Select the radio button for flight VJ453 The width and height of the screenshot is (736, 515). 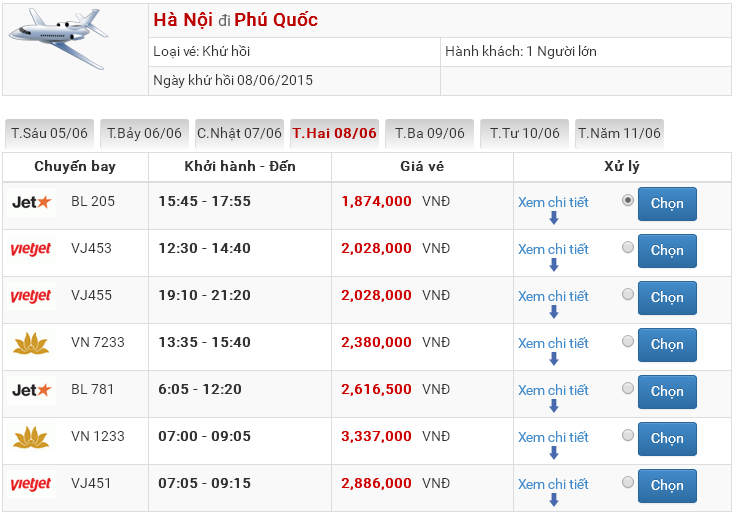[628, 247]
